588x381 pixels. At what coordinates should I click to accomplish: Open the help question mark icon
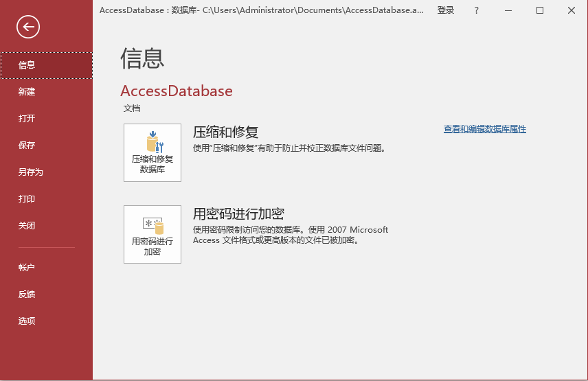pos(477,10)
